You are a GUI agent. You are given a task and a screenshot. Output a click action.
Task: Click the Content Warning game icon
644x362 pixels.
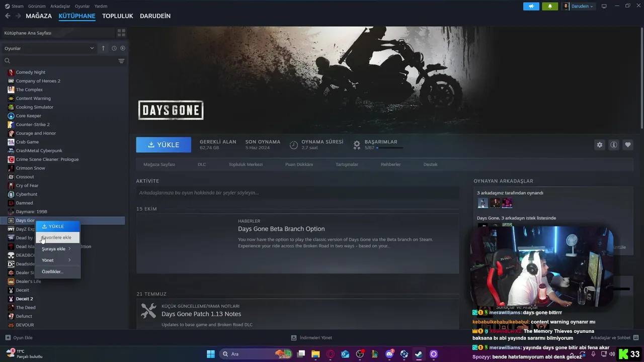(11, 98)
